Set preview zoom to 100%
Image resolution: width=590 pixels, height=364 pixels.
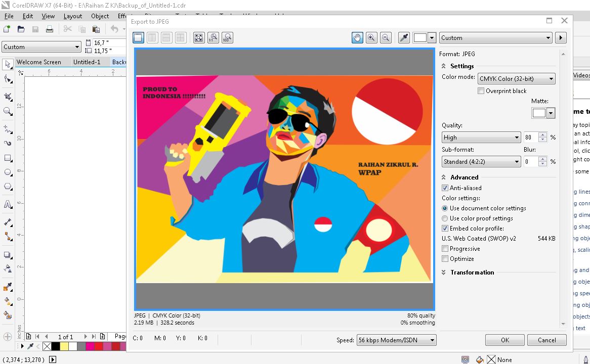pos(227,37)
